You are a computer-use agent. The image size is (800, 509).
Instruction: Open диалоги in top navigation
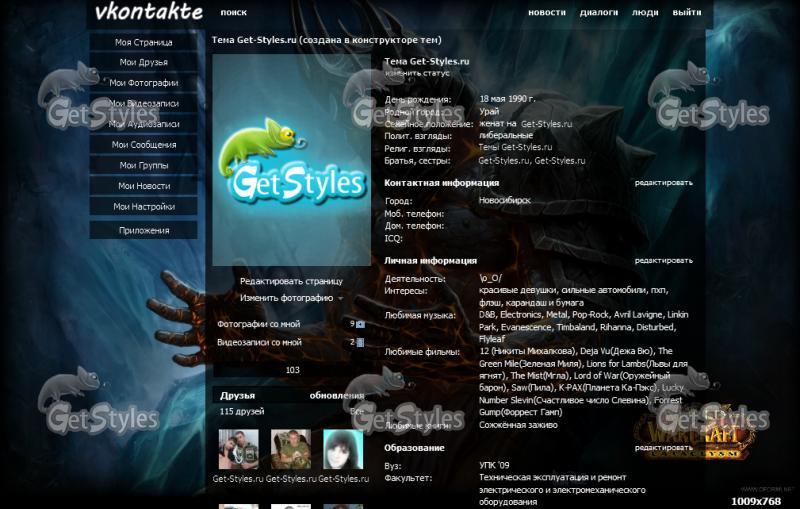click(598, 12)
